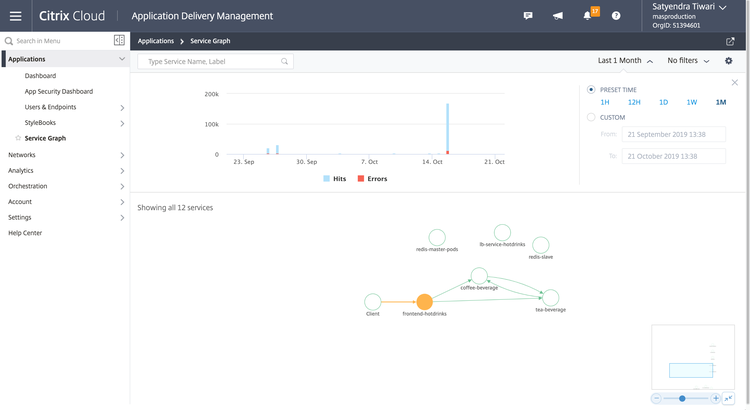Click the graph zoom slider handle
Viewport: 750px width, 410px height.
coord(683,399)
